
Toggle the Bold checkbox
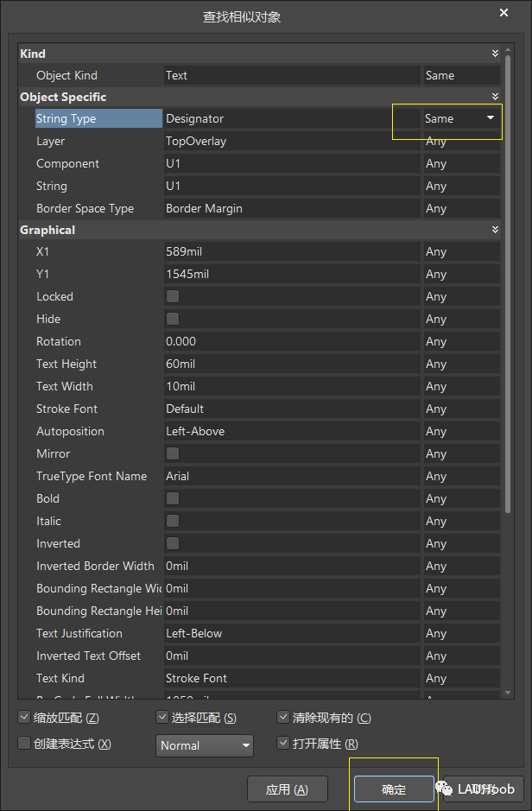point(173,498)
